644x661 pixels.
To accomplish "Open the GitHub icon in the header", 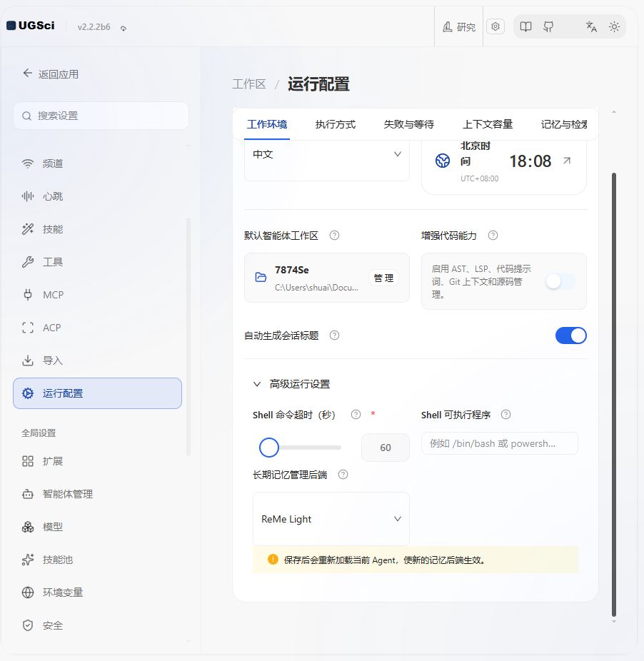I will coord(548,27).
